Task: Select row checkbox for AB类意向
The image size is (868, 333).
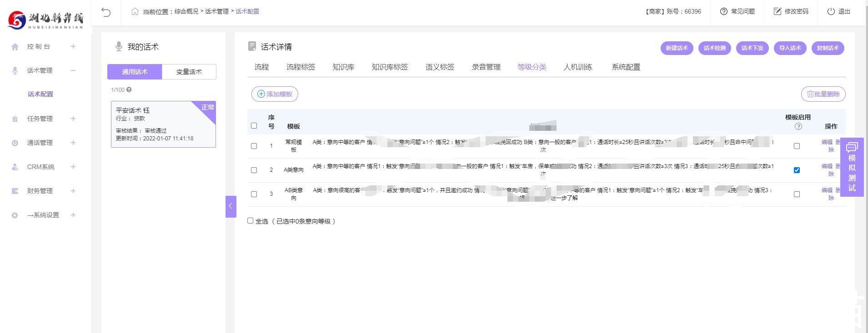Action: (254, 194)
